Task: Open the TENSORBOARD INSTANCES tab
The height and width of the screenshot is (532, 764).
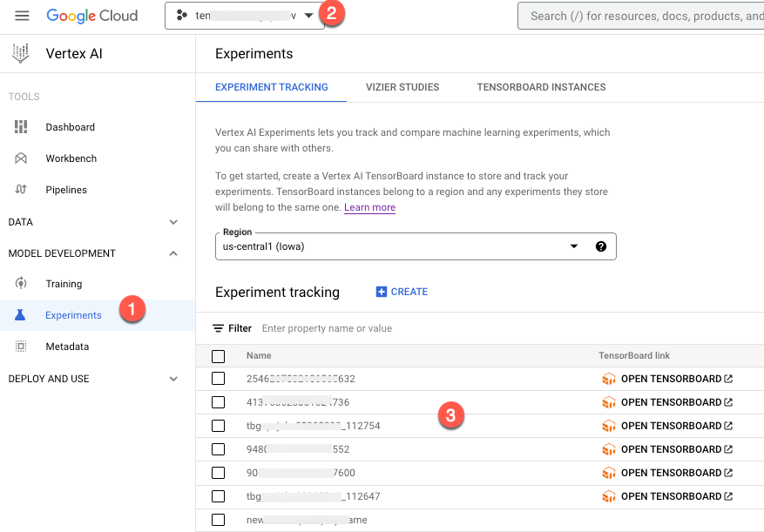Action: (x=541, y=87)
